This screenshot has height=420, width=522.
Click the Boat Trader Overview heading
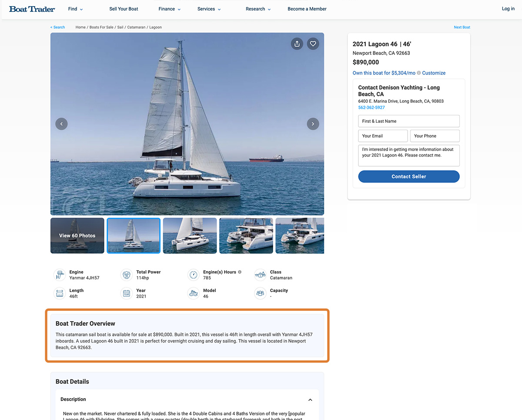point(85,323)
